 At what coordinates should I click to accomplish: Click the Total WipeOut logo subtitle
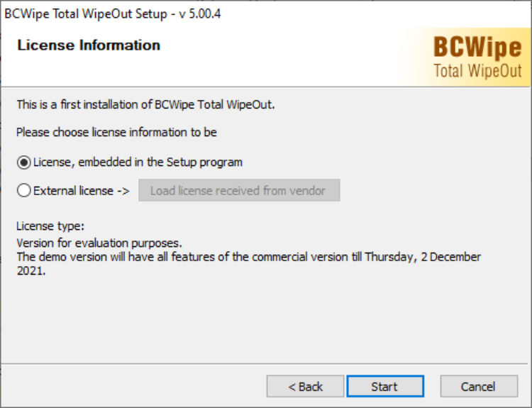point(477,71)
